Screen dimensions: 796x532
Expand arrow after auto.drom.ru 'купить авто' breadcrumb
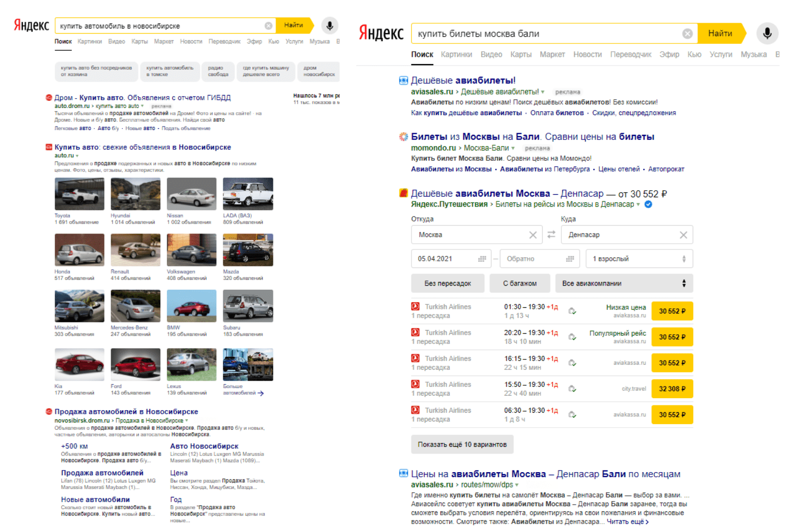coord(142,106)
